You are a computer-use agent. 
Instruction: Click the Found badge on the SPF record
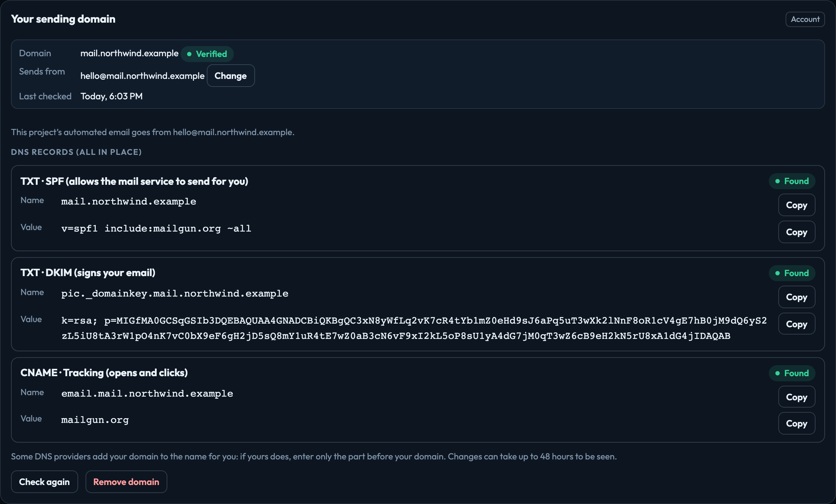[792, 181]
